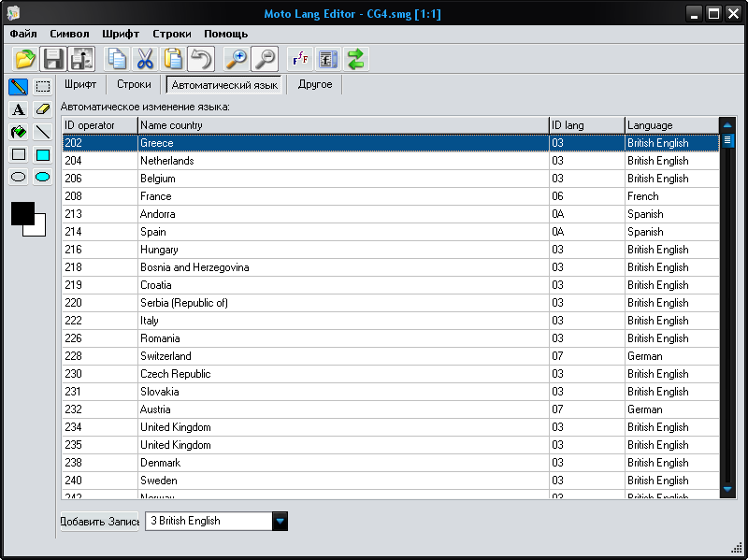Click the scrollbar down arrow
The image size is (748, 560).
pos(727,489)
